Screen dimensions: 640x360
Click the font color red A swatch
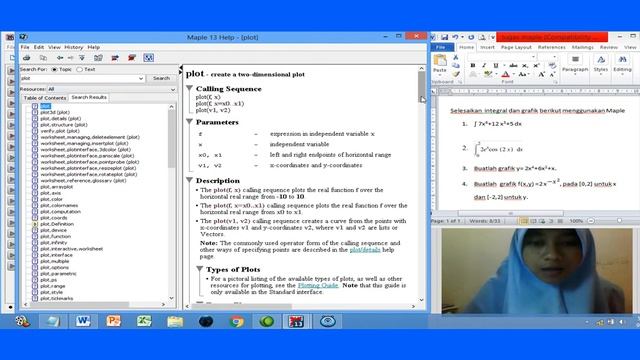coord(505,74)
